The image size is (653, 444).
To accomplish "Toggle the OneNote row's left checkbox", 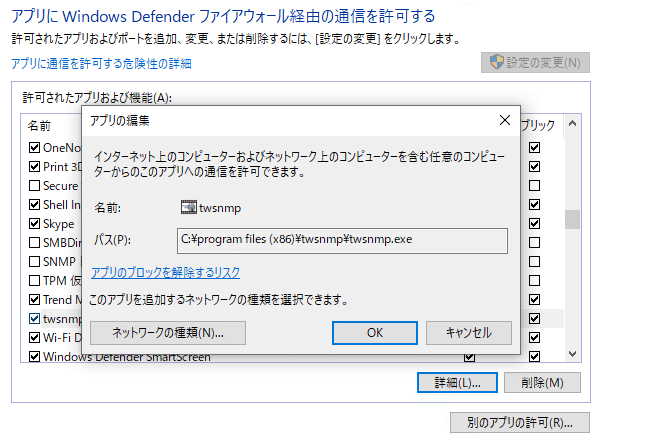I will pyautogui.click(x=35, y=147).
